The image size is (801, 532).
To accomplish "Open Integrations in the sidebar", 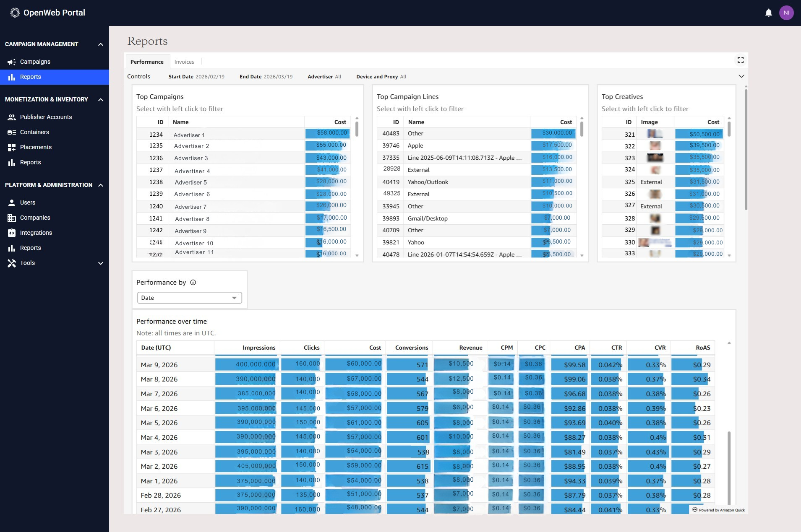I will point(36,233).
